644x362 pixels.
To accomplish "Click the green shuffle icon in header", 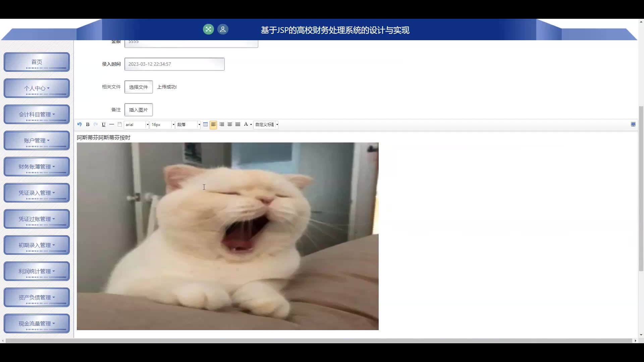I will 208,29.
